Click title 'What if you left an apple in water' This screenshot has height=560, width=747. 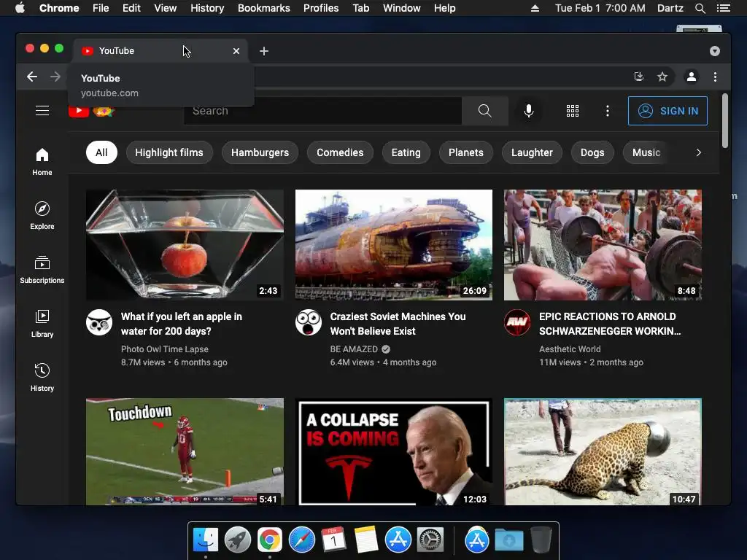pyautogui.click(x=182, y=324)
